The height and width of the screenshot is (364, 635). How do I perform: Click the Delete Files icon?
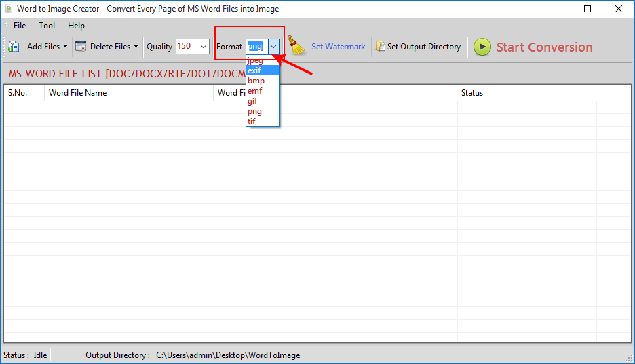[81, 47]
